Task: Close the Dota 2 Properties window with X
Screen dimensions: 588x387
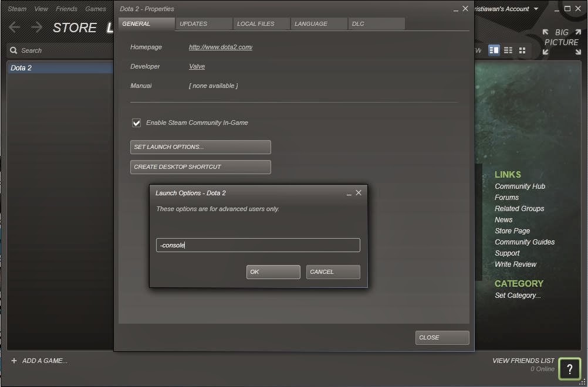Action: click(x=465, y=8)
